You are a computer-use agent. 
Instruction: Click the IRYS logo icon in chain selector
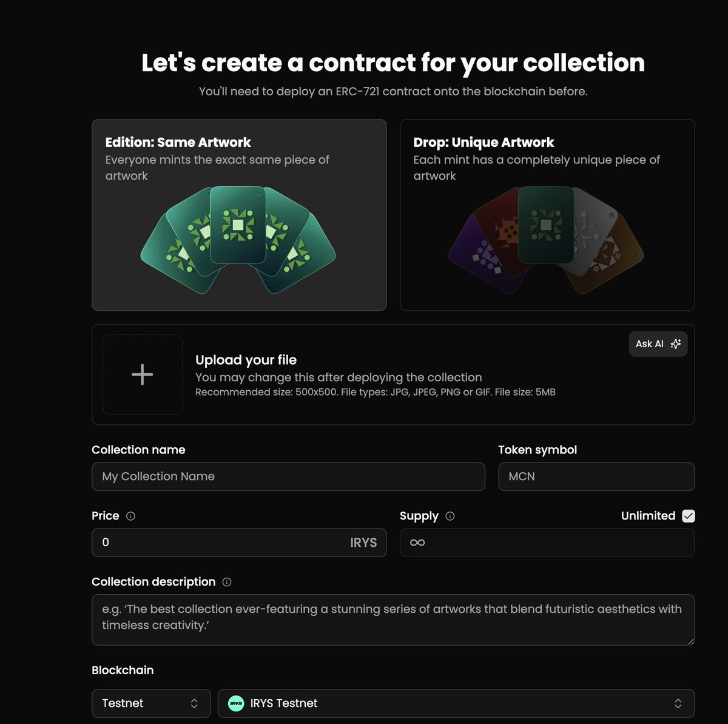(x=235, y=703)
